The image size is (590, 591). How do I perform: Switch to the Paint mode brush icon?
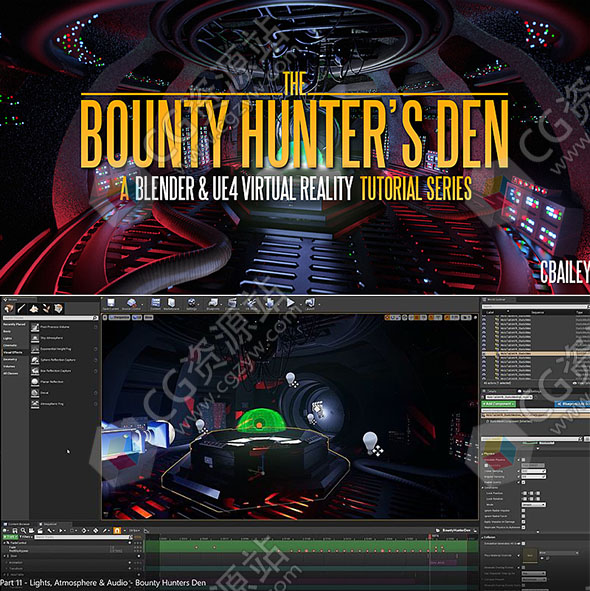(x=21, y=308)
